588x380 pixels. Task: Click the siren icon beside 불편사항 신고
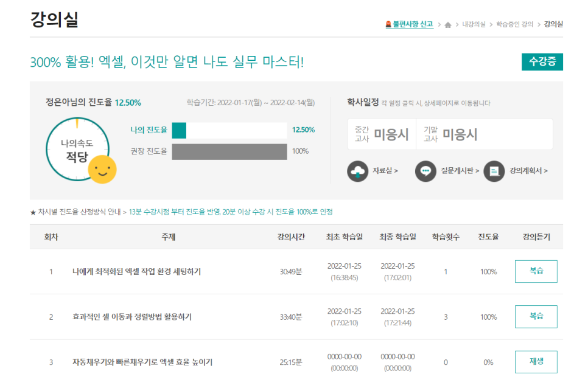(388, 24)
